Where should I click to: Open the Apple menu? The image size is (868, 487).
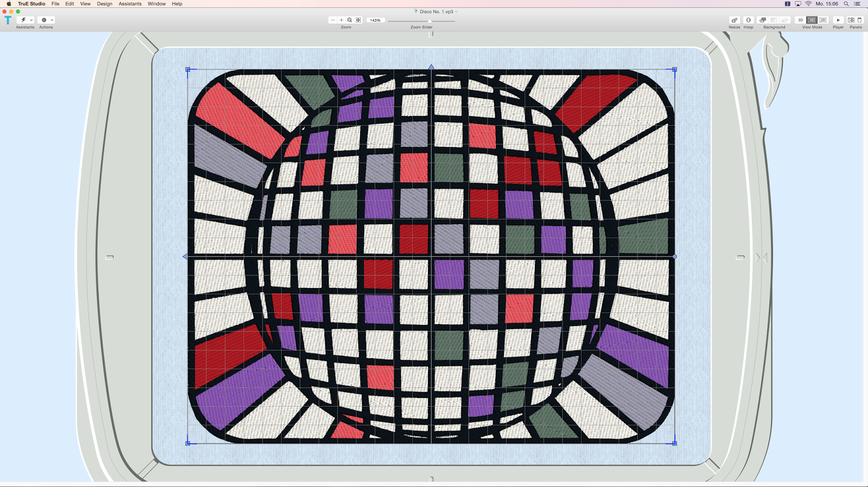pos(9,4)
